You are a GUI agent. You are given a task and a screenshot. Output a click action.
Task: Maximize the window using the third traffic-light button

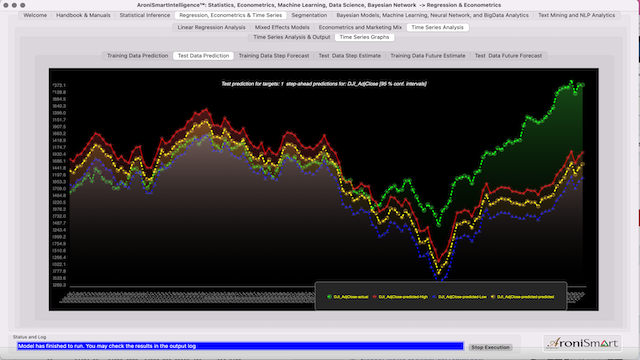[x=23, y=5]
